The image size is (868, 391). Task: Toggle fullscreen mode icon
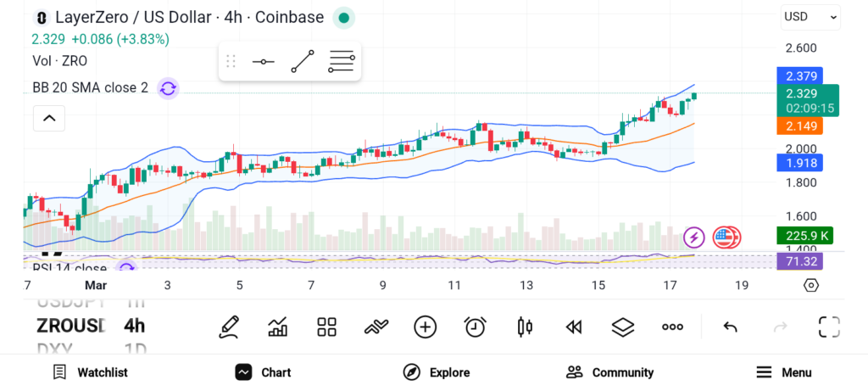tap(828, 327)
